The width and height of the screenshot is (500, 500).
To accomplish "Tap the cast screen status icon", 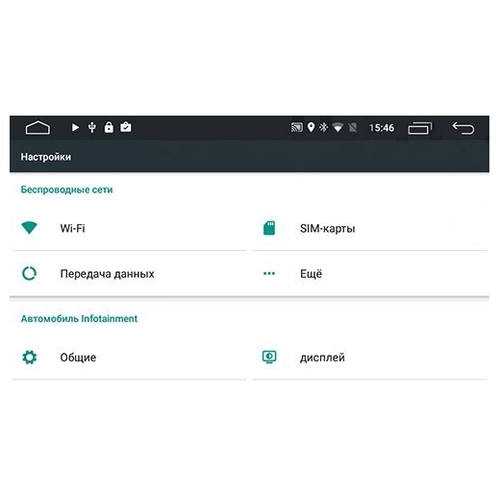I will pyautogui.click(x=297, y=127).
